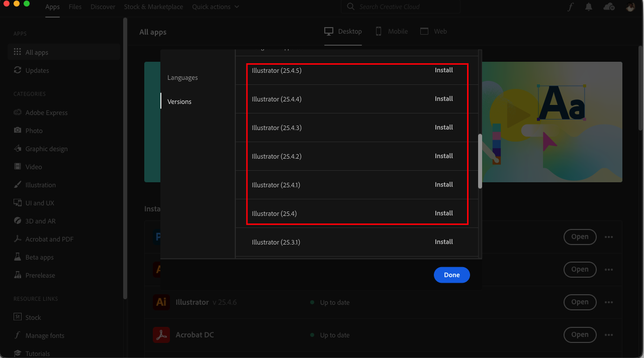This screenshot has height=358, width=644.
Task: Select the Illustration category icon
Action: pyautogui.click(x=17, y=185)
